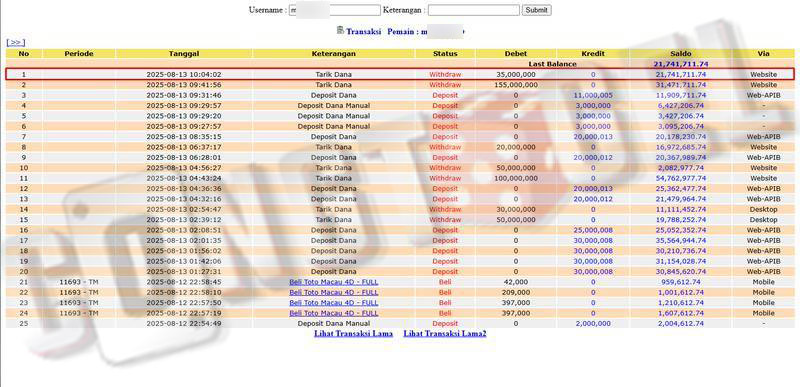Click the Last Balance value 21,741,711.74
The image size is (800, 387).
click(681, 64)
